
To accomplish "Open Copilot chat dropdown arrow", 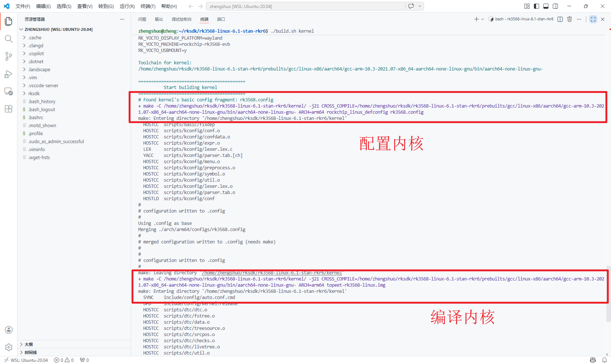I will [x=420, y=6].
